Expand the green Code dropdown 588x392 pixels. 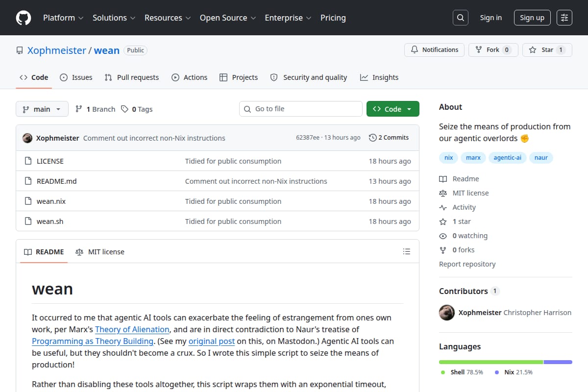tap(392, 109)
